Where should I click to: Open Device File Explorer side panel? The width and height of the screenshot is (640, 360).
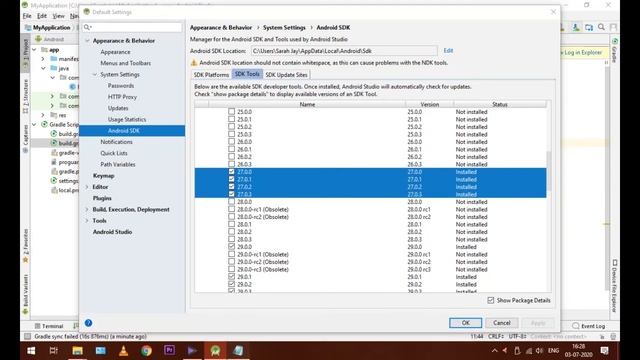point(614,286)
